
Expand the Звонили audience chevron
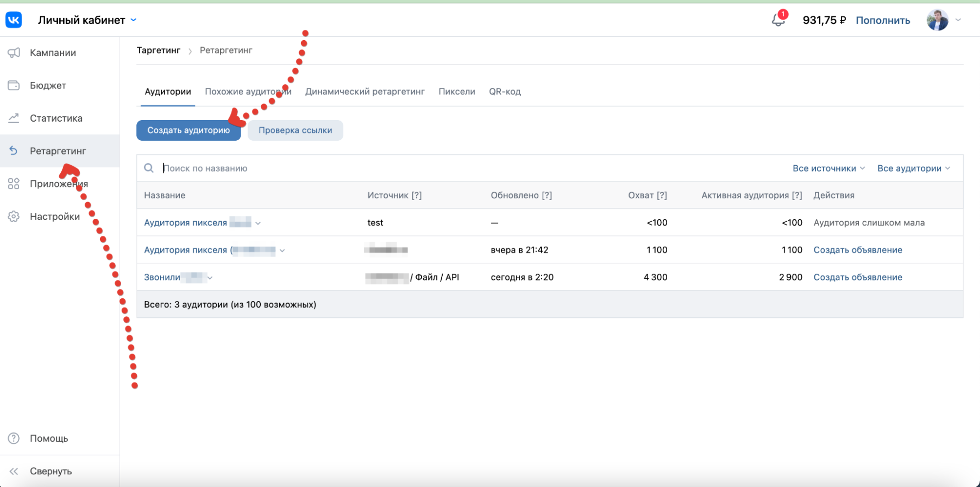coord(210,278)
